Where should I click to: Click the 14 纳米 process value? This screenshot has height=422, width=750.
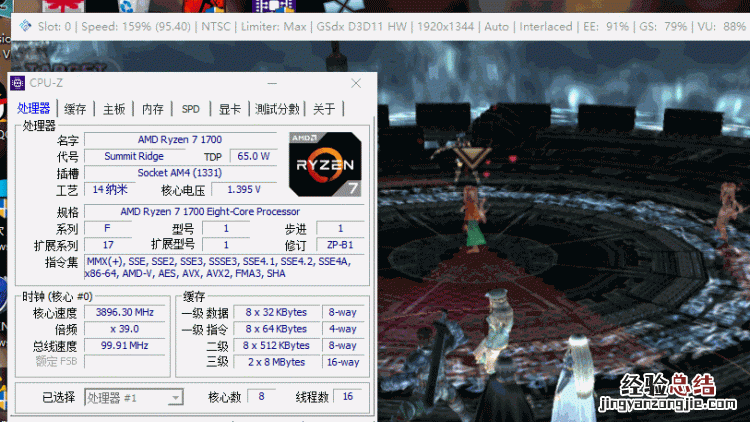110,189
